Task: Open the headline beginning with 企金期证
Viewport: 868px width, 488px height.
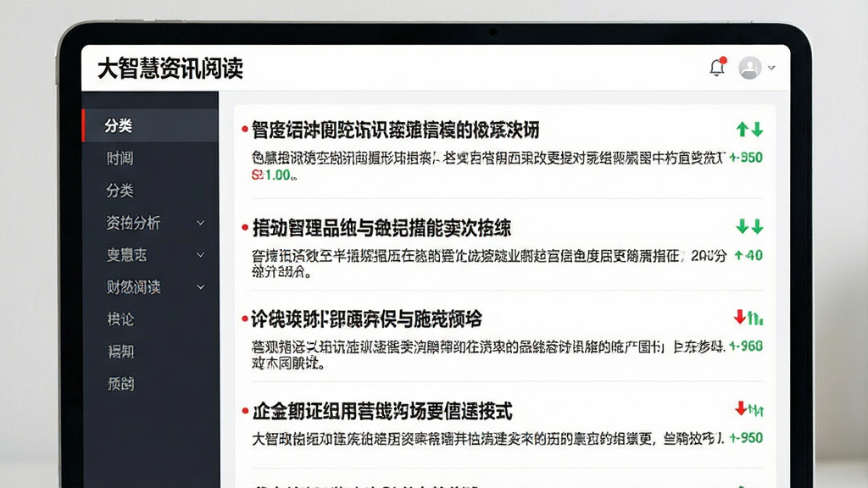Action: tap(382, 411)
